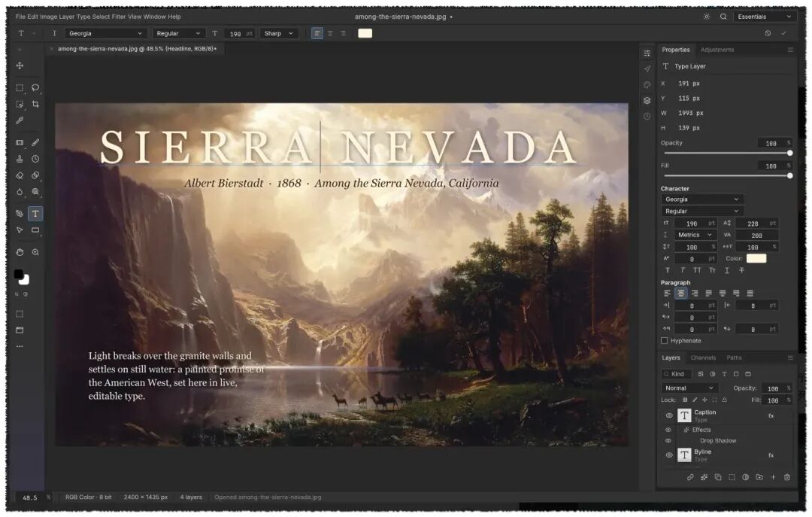Select the Move tool
Image resolution: width=812 pixels, height=517 pixels.
[20, 66]
